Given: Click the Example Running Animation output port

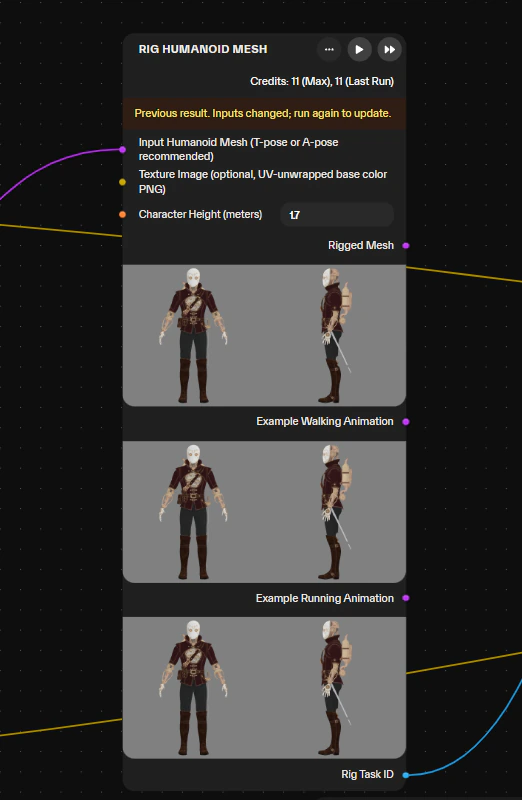Looking at the screenshot, I should [406, 598].
